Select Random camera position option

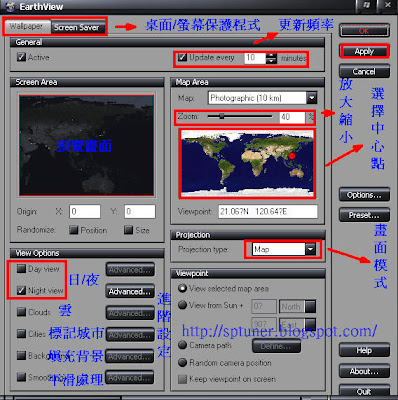(182, 362)
